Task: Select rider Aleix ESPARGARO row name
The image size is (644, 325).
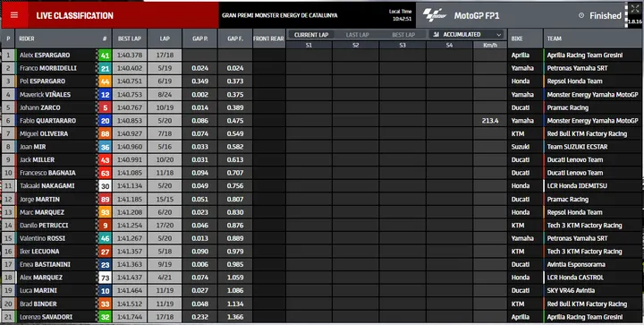Action: [45, 55]
